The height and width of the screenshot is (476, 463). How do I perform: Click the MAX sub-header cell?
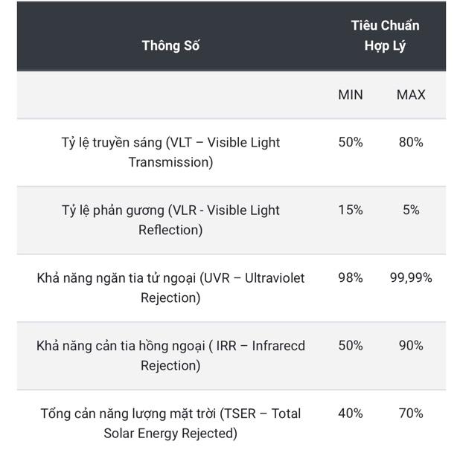click(x=411, y=95)
